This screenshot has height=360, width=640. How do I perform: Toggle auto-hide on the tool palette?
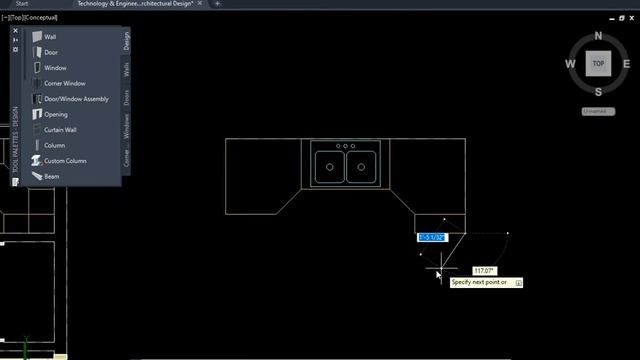16,40
